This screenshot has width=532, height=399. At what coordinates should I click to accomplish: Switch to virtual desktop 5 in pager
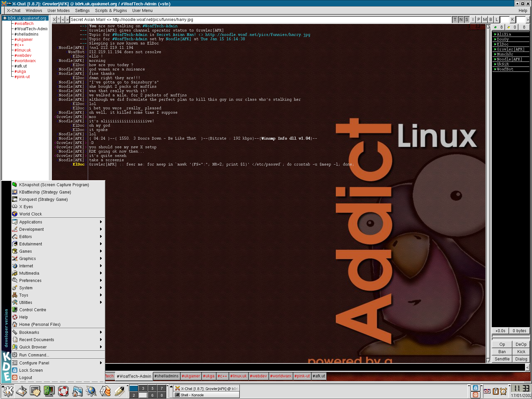point(152,388)
